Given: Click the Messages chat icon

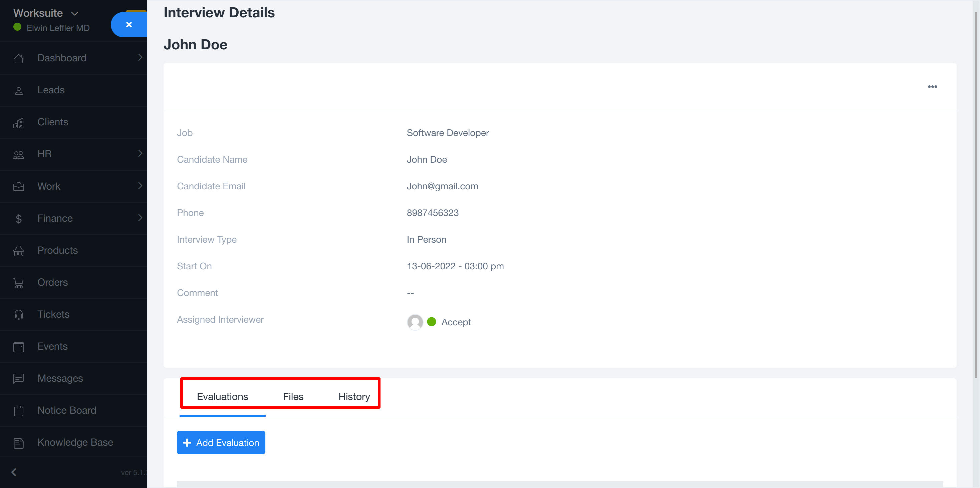Looking at the screenshot, I should tap(18, 379).
